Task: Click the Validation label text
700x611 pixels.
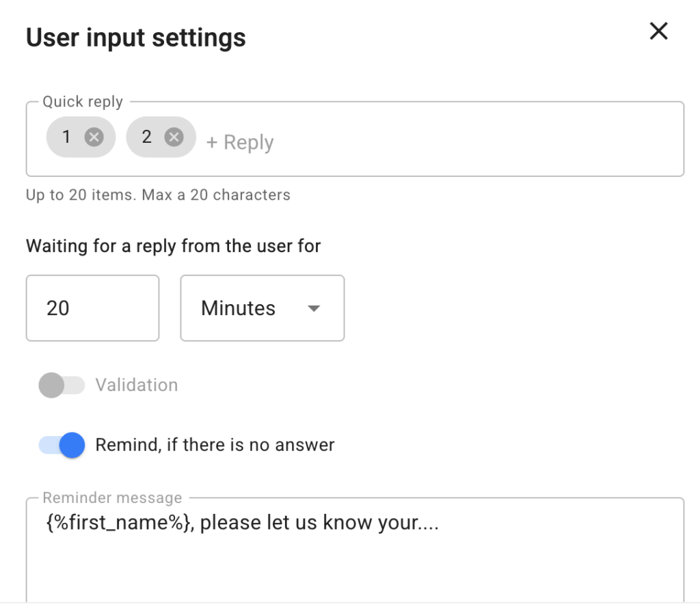Action: [137, 385]
